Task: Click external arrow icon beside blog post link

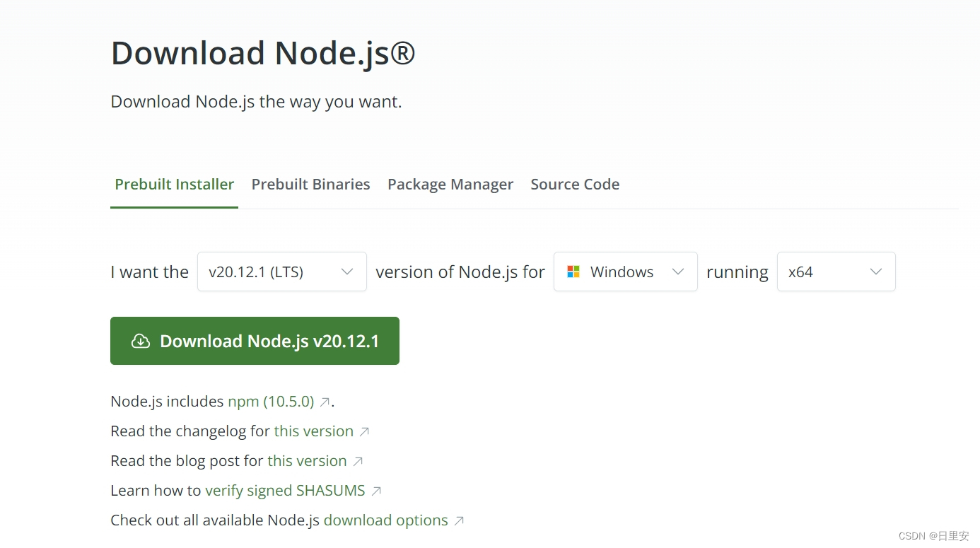Action: (x=358, y=462)
